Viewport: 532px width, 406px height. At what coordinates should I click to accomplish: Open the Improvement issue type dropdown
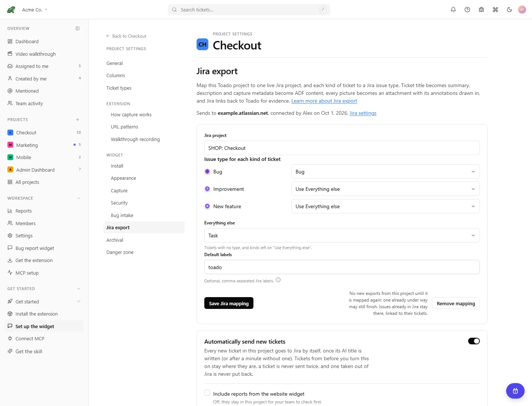[385, 189]
